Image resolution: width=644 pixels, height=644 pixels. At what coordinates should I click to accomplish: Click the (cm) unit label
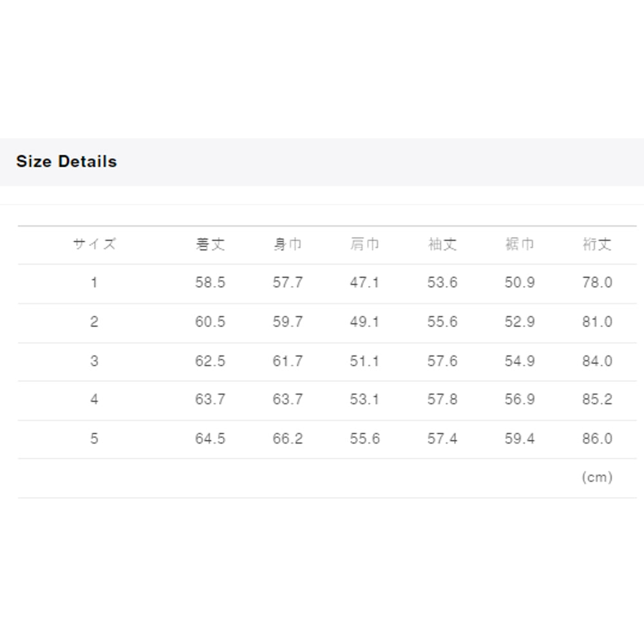point(596,478)
